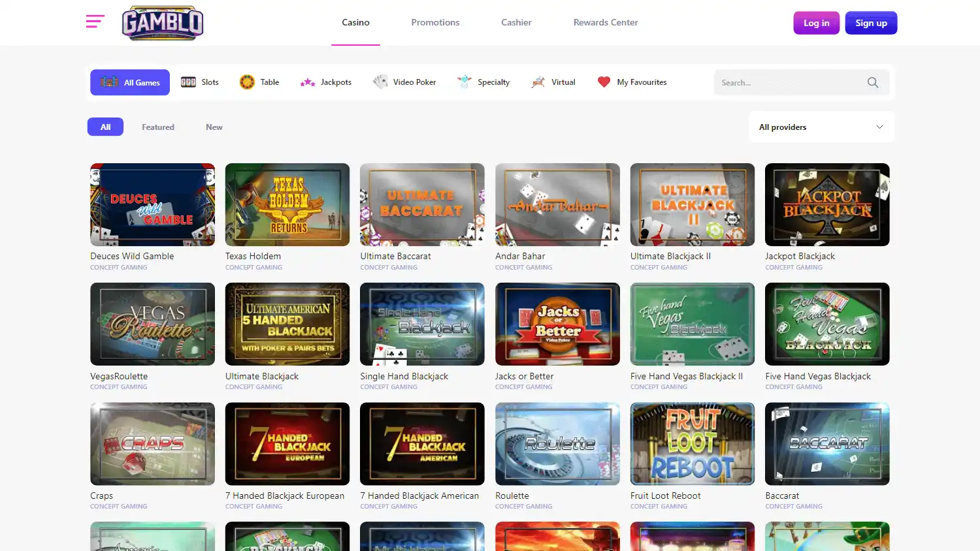
Task: Switch to the Featured filter
Action: click(158, 127)
